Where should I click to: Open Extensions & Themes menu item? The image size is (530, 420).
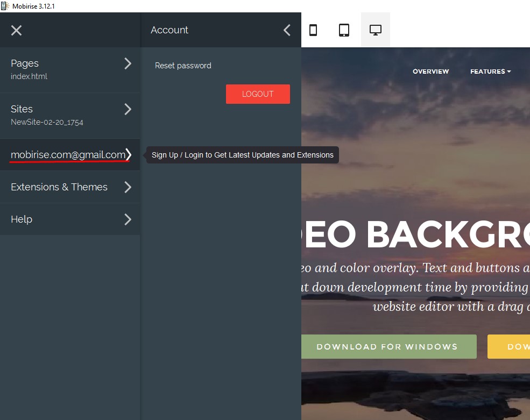[x=59, y=187]
